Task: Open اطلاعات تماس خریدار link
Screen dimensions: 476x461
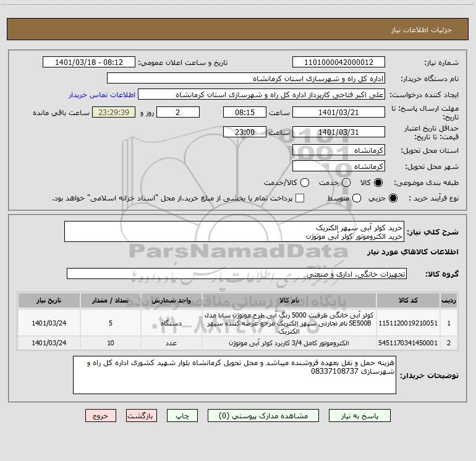Action: coord(102,95)
